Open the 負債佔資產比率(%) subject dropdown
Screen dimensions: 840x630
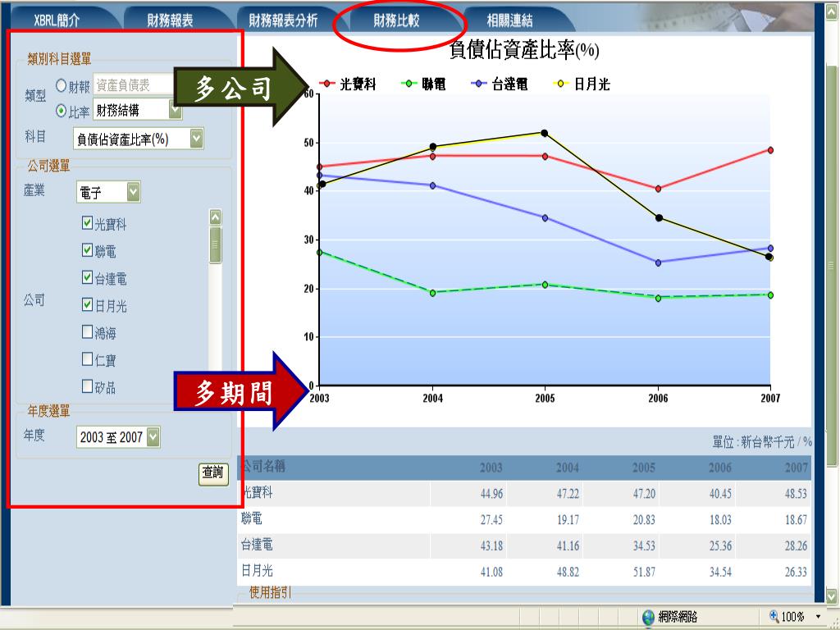(197, 138)
